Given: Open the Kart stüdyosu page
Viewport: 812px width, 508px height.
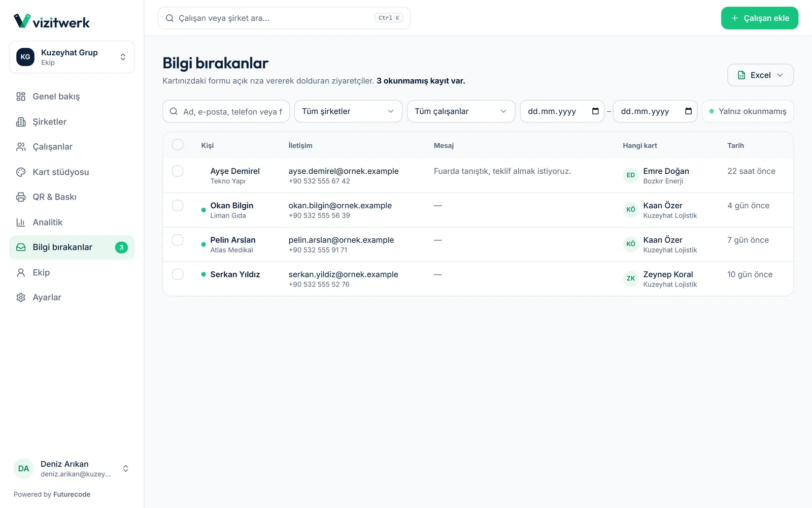Looking at the screenshot, I should tap(72, 172).
